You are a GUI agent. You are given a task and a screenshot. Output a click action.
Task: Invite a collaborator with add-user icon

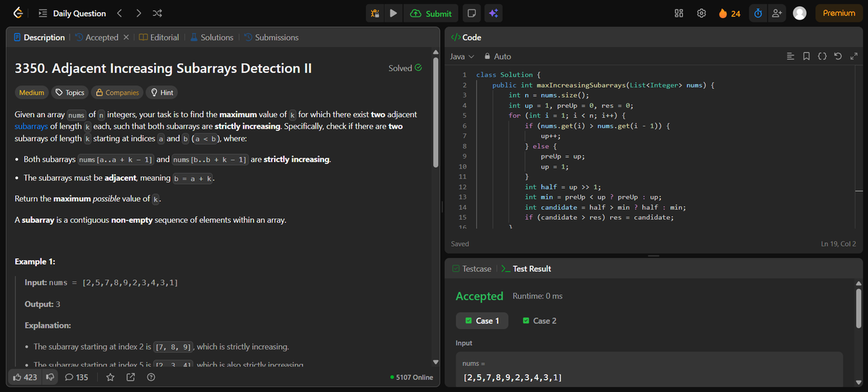[778, 13]
